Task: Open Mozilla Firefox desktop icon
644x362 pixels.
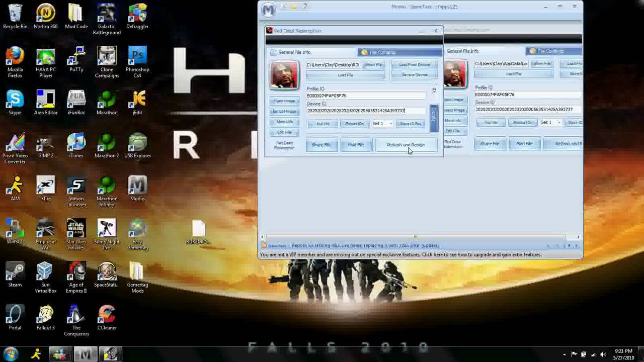Action: point(15,63)
